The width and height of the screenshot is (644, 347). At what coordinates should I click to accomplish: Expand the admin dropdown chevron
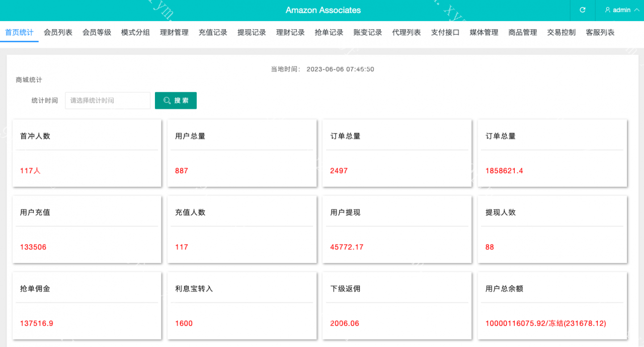click(x=637, y=10)
